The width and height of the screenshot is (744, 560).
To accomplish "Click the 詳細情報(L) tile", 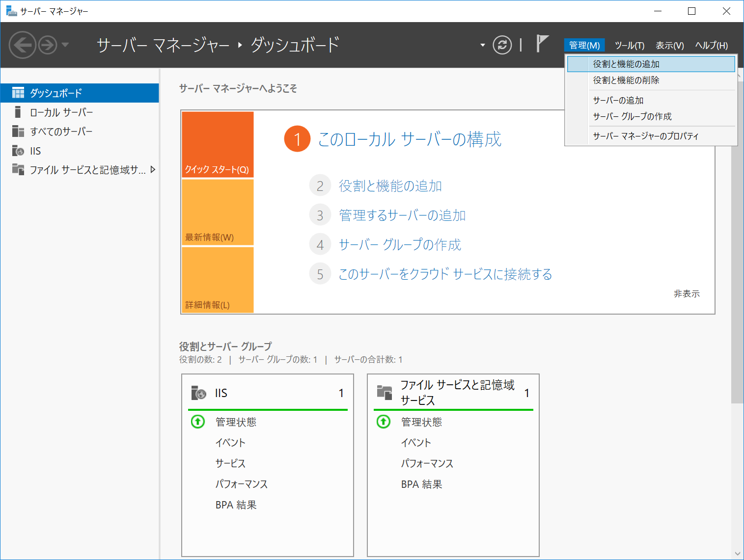I will tap(218, 280).
